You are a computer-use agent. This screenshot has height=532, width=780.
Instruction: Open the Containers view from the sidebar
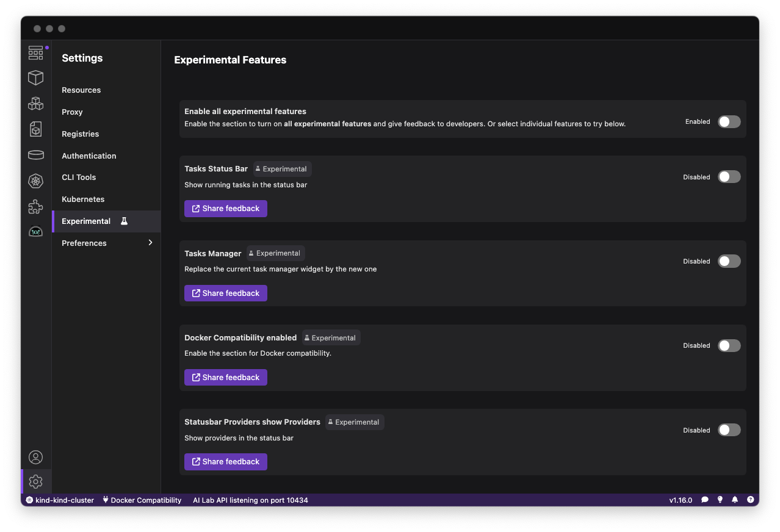tap(35, 77)
